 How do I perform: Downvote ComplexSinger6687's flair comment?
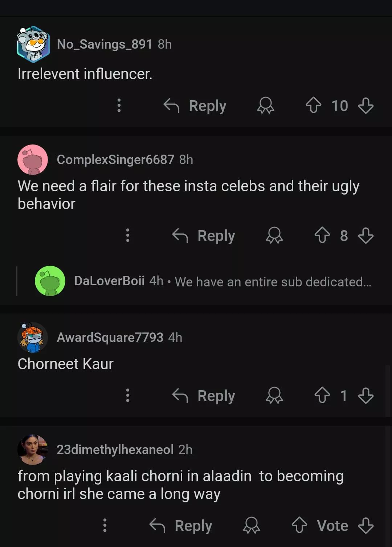coord(366,235)
